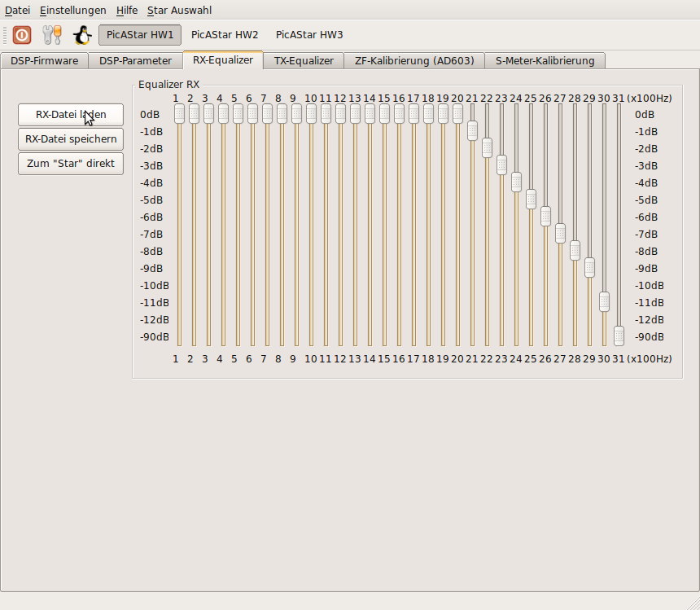700x610 pixels.
Task: Click the band 25 slider handle at -5dB
Action: pyautogui.click(x=531, y=200)
